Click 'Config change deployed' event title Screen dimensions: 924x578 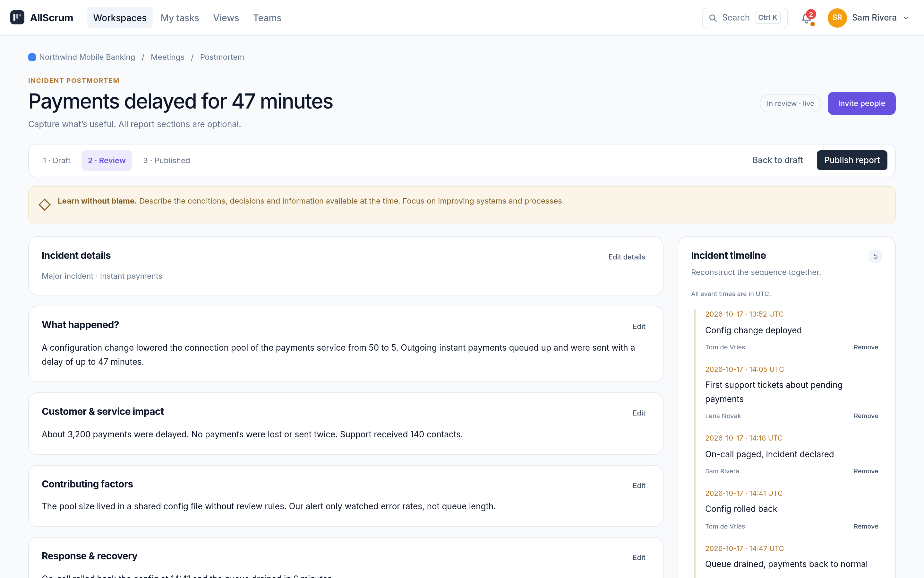pos(753,330)
